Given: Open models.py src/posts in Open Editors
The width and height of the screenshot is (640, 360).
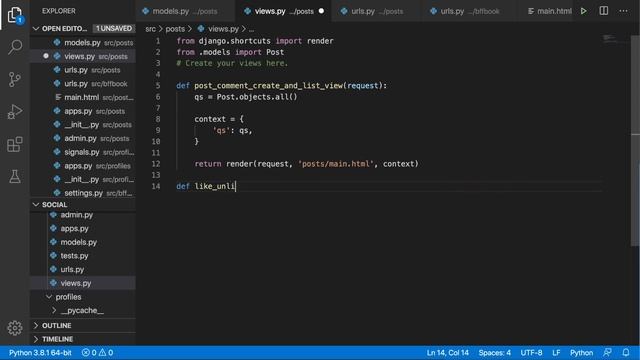Looking at the screenshot, I should point(83,42).
